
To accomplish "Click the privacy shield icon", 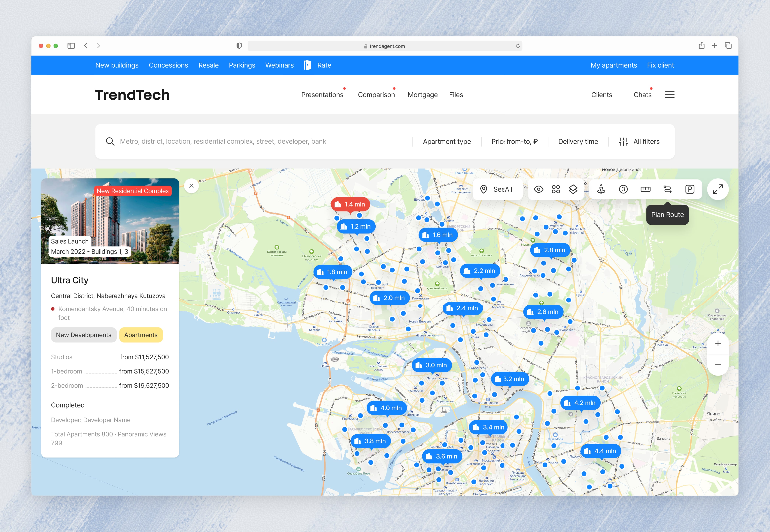I will click(x=239, y=46).
